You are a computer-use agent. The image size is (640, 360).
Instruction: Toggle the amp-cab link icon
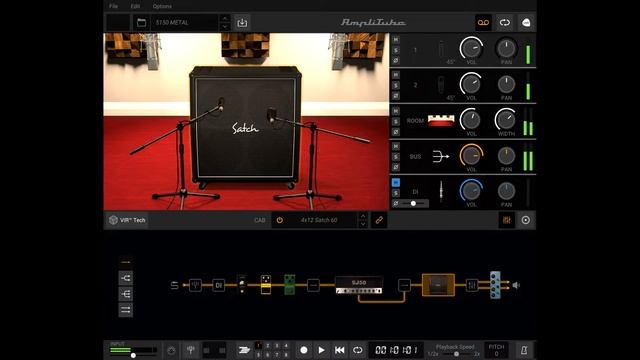(x=379, y=220)
